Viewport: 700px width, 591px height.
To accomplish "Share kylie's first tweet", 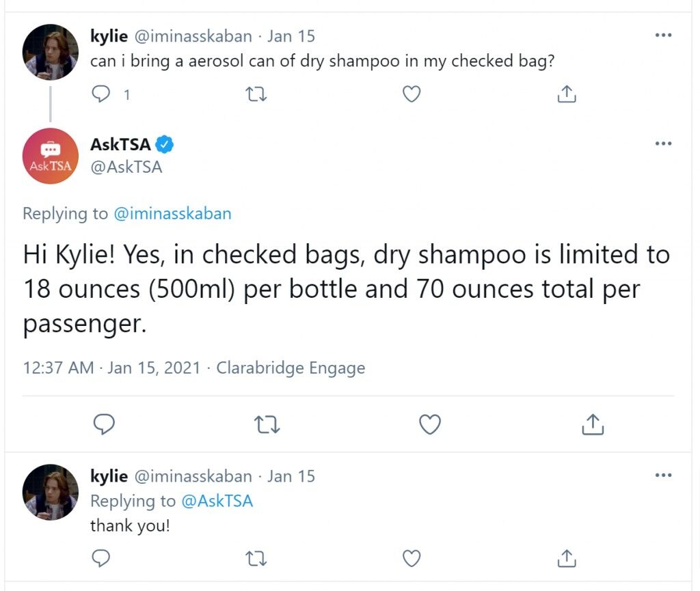I will tap(567, 94).
